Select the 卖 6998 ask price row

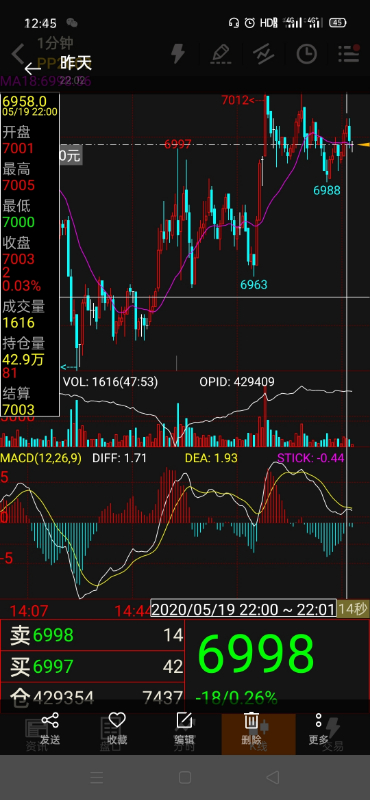[x=92, y=635]
